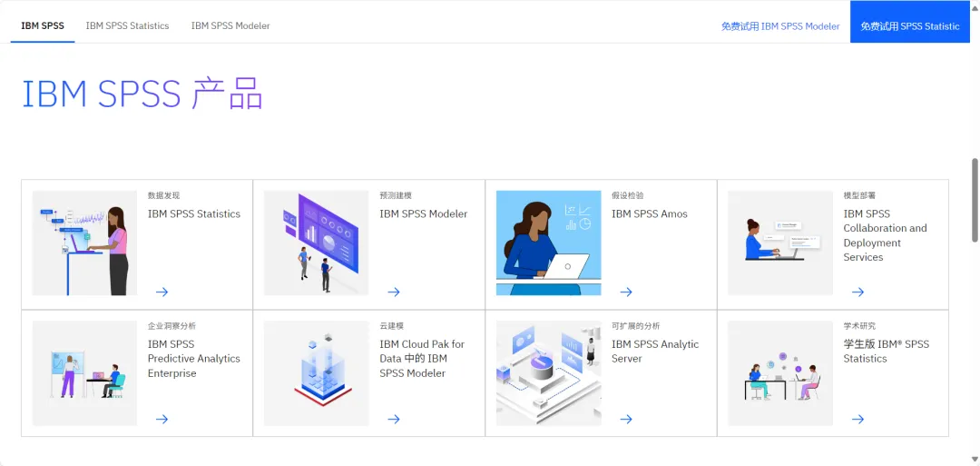Open the 预测建模 dashboard illustration thumbnail

(317, 243)
